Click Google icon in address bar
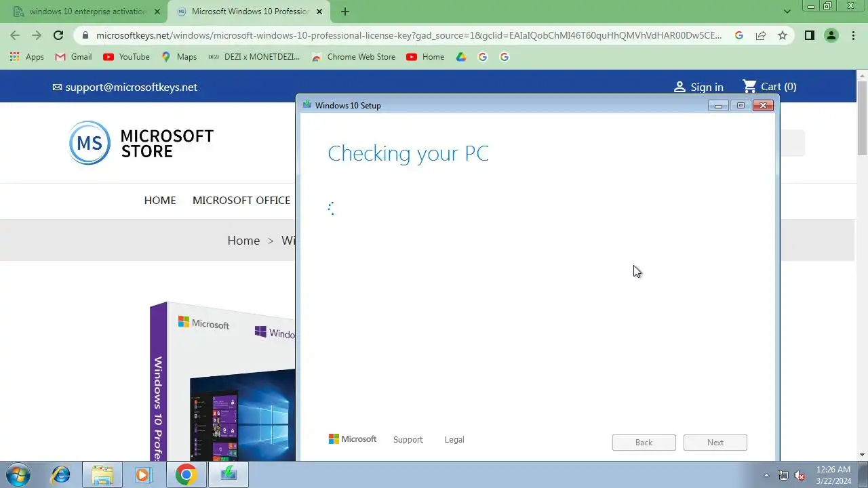This screenshot has height=488, width=868. click(739, 35)
